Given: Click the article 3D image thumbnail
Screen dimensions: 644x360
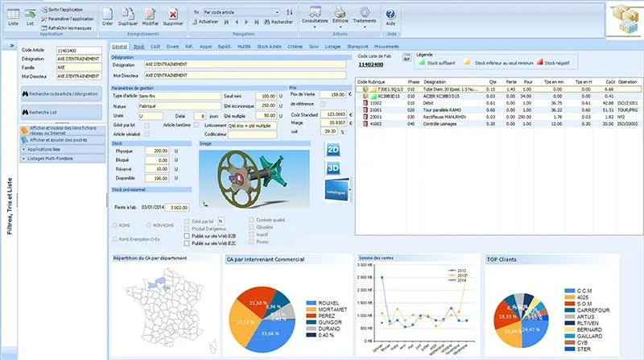Looking at the screenshot, I should [254, 179].
